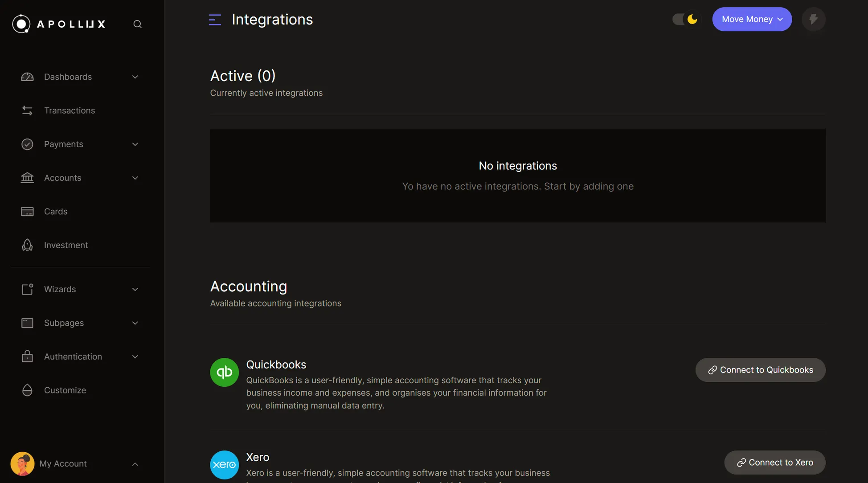
Task: Click the Integrations page title
Action: pos(272,20)
